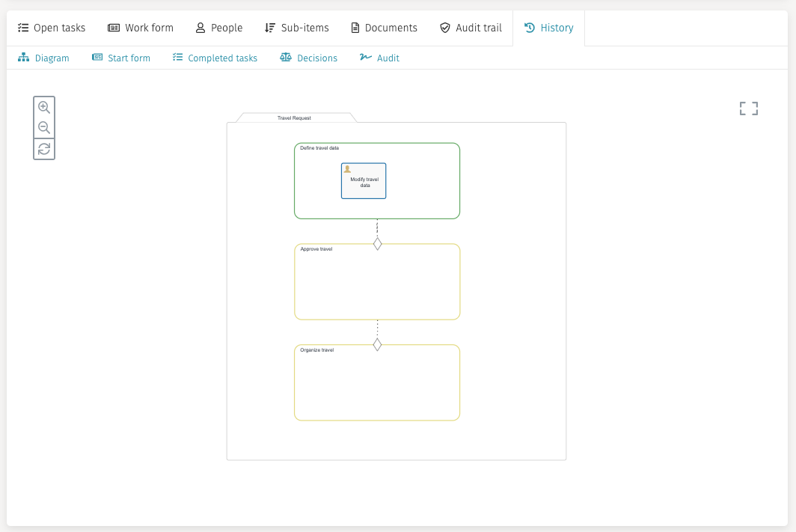Viewport: 796px width, 532px height.
Task: View the Completed tasks link
Action: click(x=215, y=58)
